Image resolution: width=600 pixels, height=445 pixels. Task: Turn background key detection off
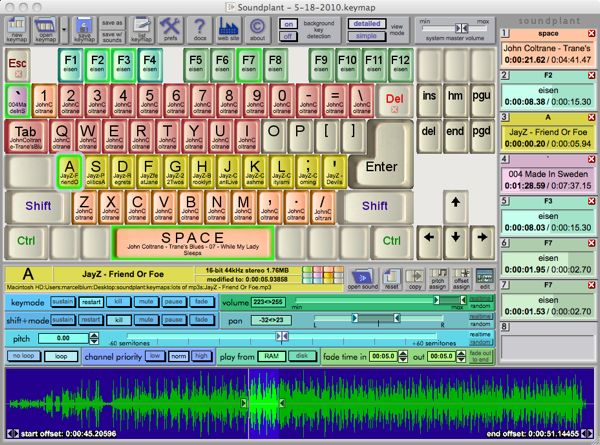[x=289, y=36]
